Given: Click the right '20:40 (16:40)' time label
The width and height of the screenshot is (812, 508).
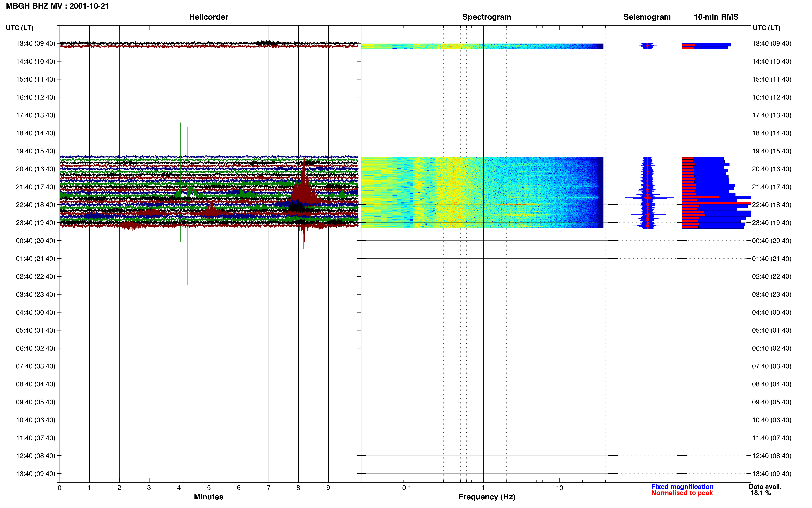Looking at the screenshot, I should pyautogui.click(x=772, y=169).
